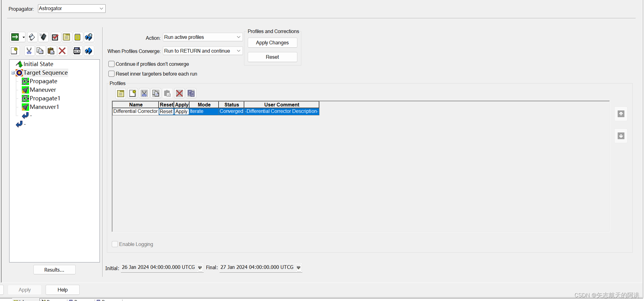Delete the selected segment red X icon
This screenshot has width=644, height=301.
tap(62, 51)
